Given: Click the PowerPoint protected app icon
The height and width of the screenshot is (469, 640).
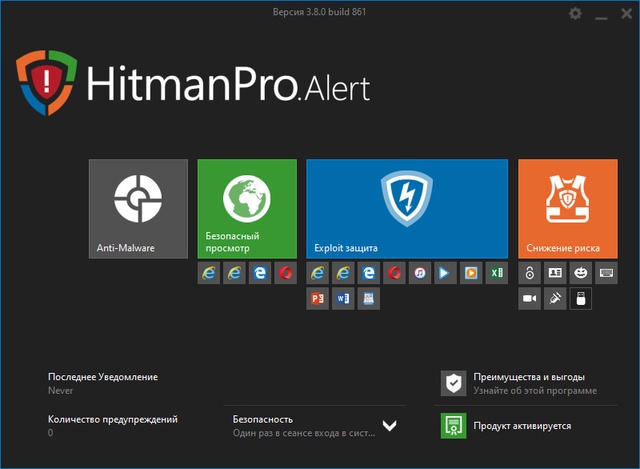Looking at the screenshot, I should click(318, 298).
